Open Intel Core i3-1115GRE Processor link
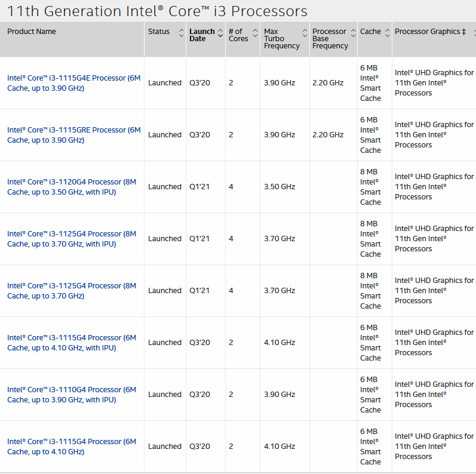 pos(74,135)
